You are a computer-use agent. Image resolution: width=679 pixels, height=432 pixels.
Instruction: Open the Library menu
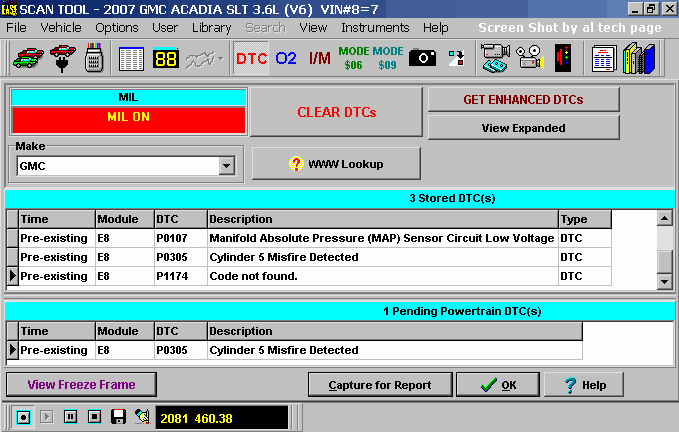[211, 27]
